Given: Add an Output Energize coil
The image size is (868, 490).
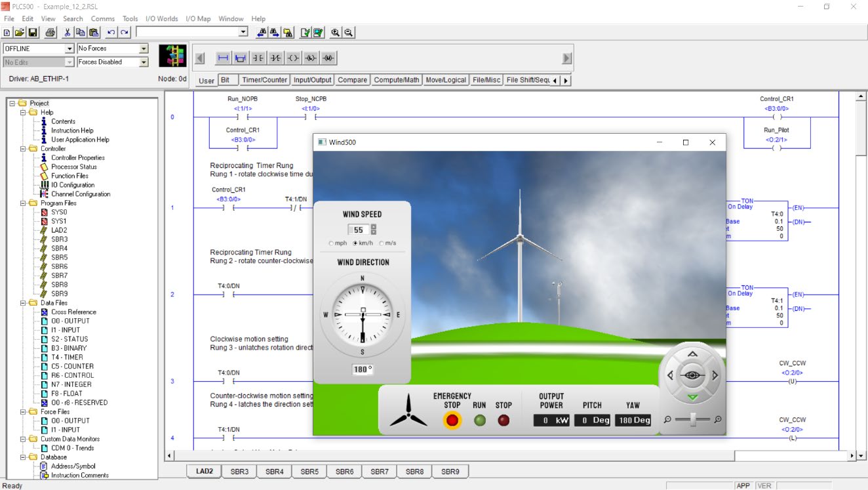Looking at the screenshot, I should click(293, 58).
